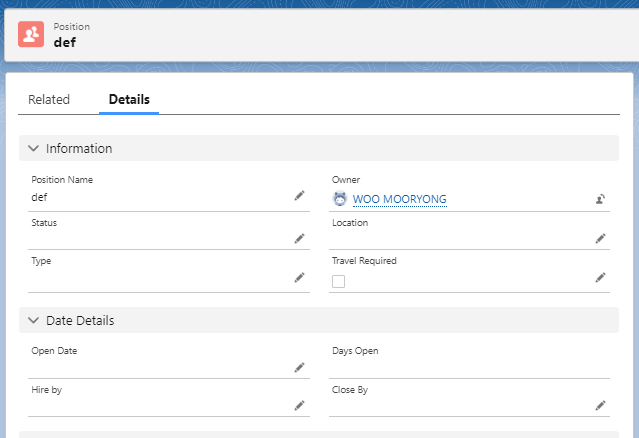Toggle the Travel Required checkbox
This screenshot has height=438, width=639.
pos(338,281)
